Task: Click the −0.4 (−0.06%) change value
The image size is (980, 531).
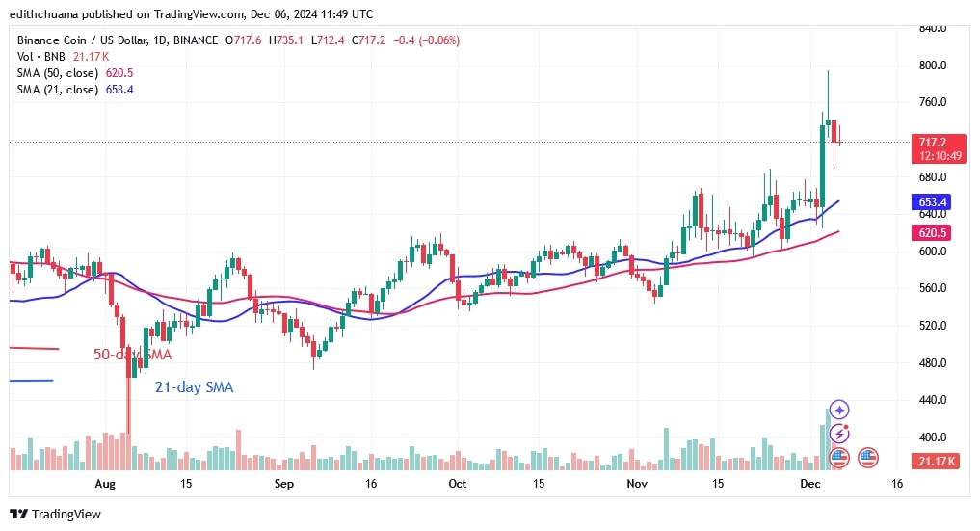Action: [426, 40]
